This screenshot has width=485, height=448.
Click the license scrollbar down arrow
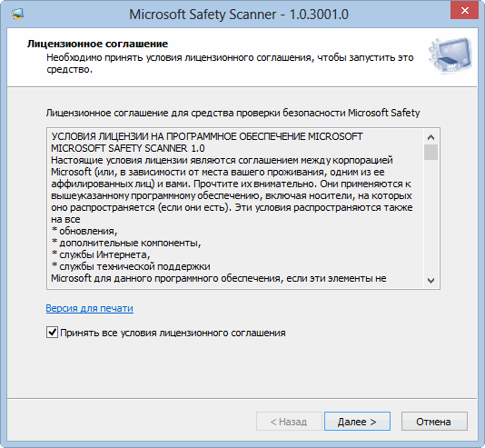tap(431, 281)
